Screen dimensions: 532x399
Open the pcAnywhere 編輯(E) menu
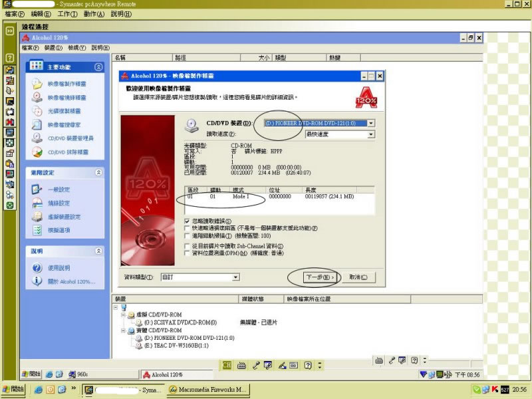click(x=41, y=14)
